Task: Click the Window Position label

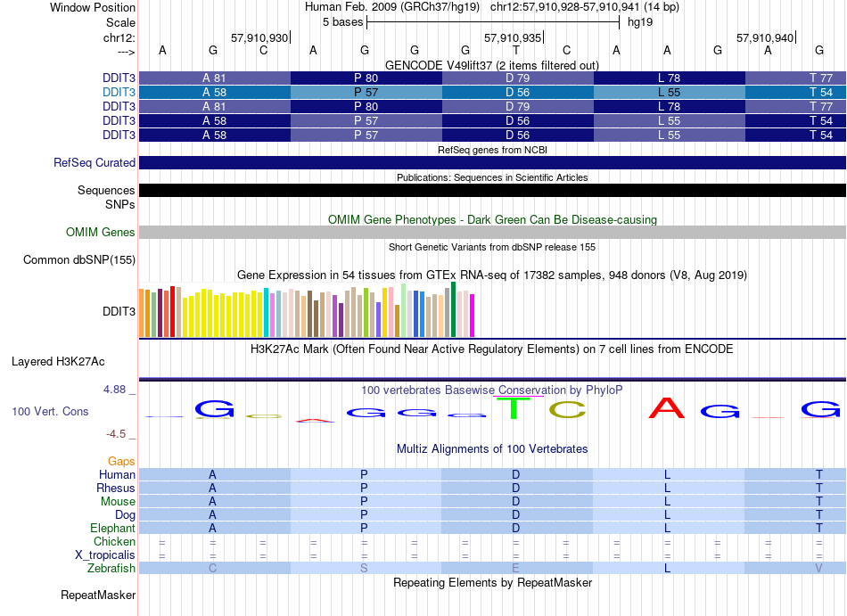Action: tap(93, 7)
